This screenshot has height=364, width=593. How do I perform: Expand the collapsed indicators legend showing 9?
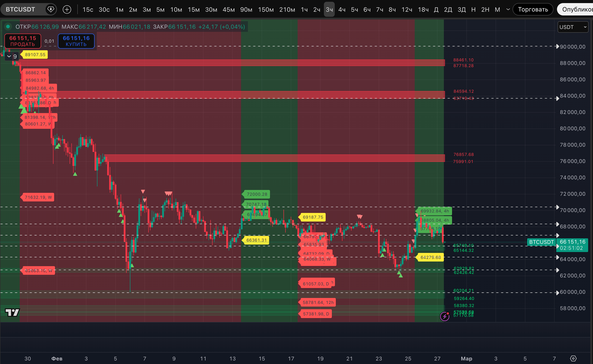pos(12,56)
